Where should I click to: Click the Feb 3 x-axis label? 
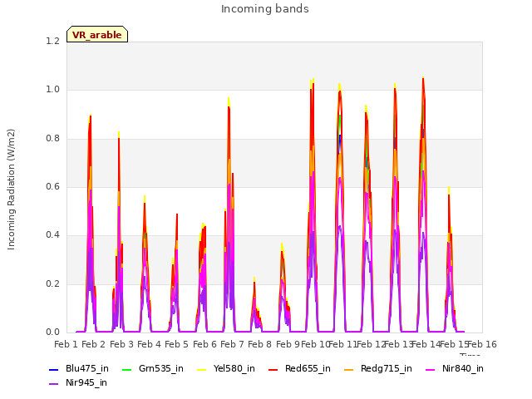click(x=121, y=344)
